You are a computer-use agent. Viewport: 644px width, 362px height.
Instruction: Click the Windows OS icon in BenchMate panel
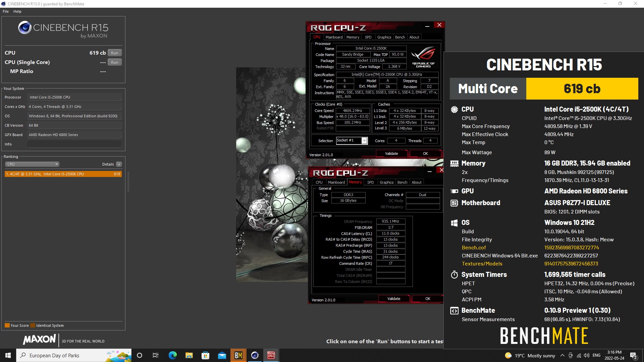point(454,223)
